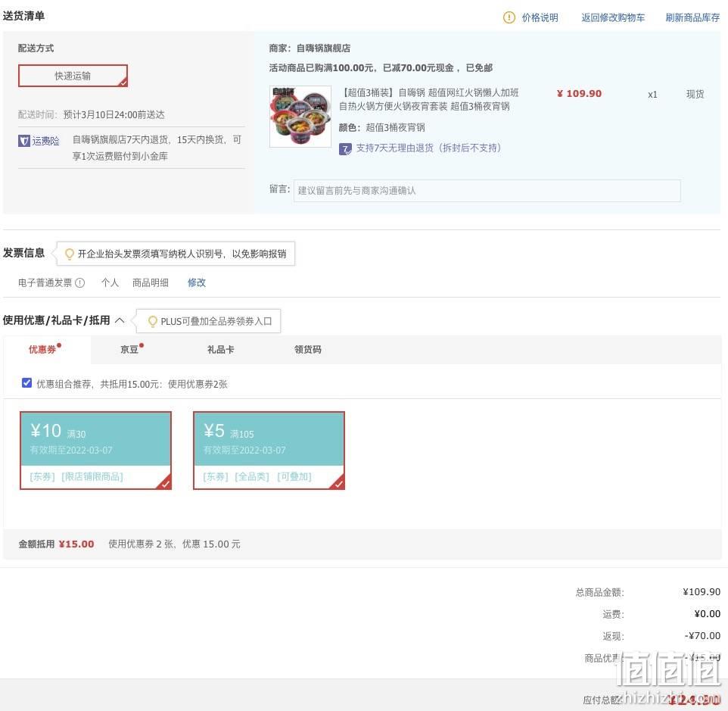This screenshot has height=711, width=728.
Task: Click the 预计3月10日24:00前送达 delivery time
Action: click(x=114, y=114)
